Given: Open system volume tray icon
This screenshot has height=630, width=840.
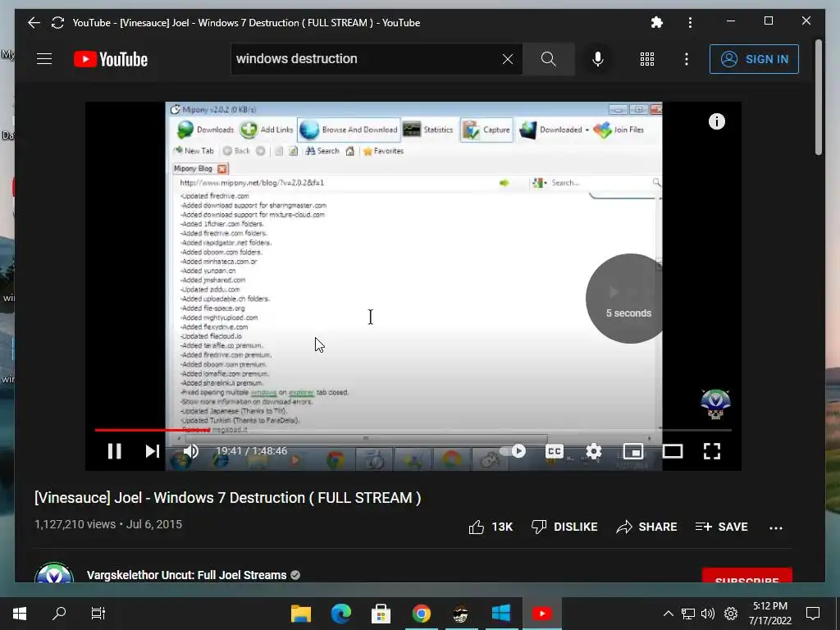Looking at the screenshot, I should (x=708, y=614).
